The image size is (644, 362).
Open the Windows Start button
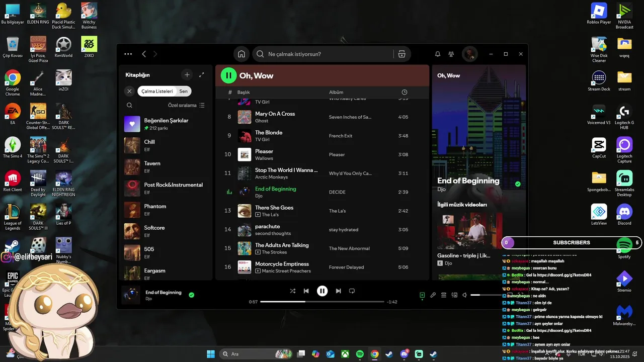211,354
